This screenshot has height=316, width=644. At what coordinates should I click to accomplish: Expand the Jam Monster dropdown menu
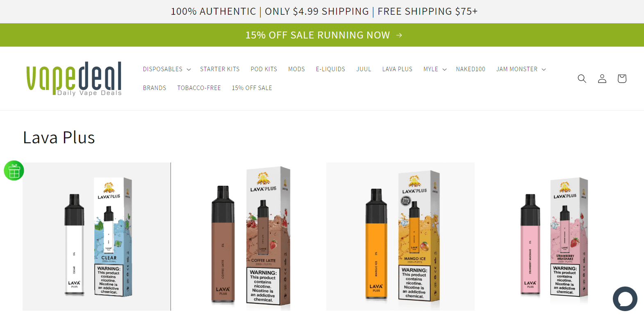coord(521,69)
